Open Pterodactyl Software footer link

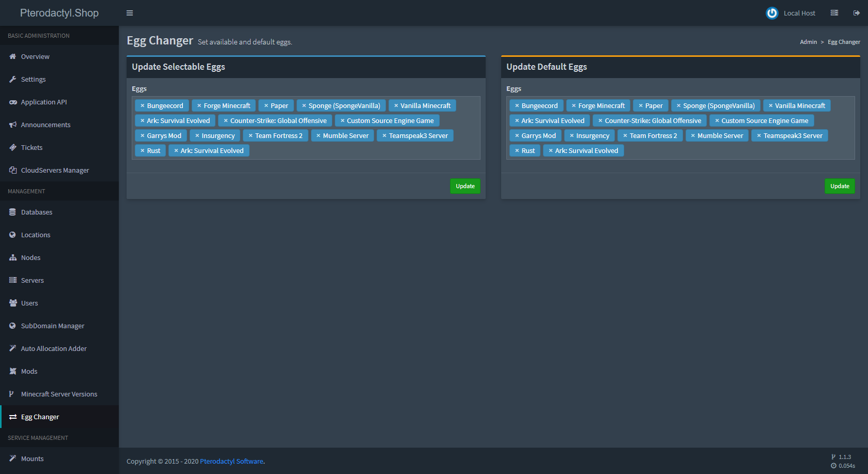(x=231, y=462)
